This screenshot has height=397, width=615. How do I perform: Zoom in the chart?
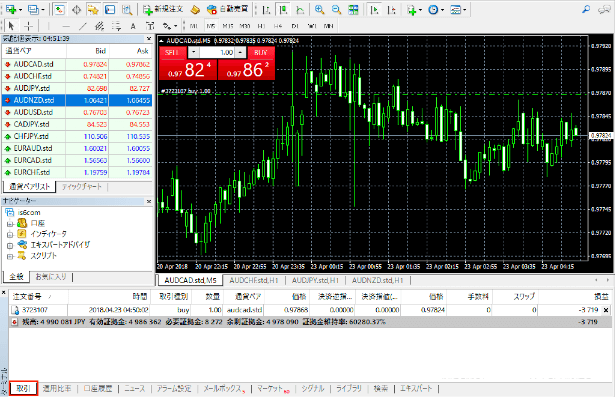pyautogui.click(x=320, y=10)
